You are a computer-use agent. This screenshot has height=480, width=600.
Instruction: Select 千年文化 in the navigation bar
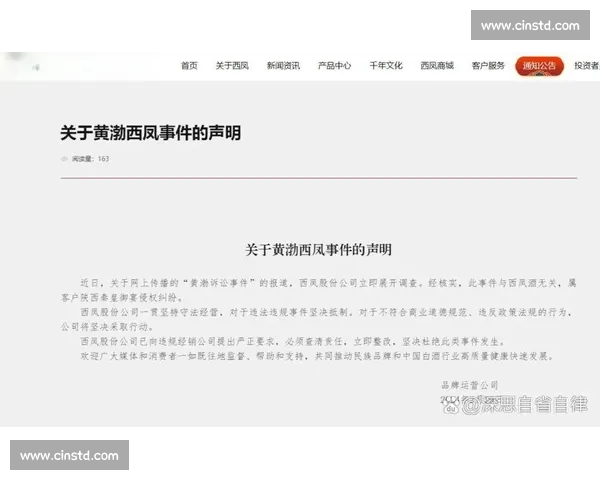tap(386, 66)
